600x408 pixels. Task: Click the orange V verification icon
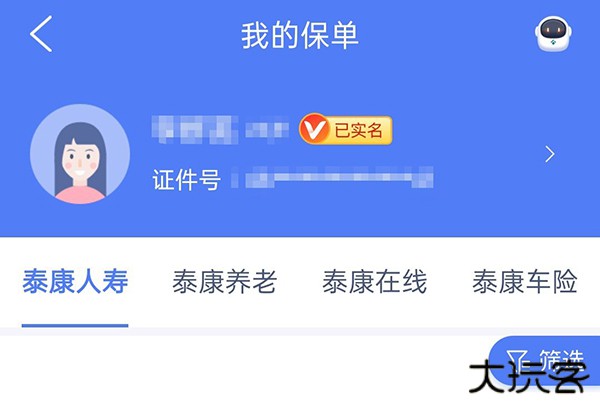click(313, 129)
